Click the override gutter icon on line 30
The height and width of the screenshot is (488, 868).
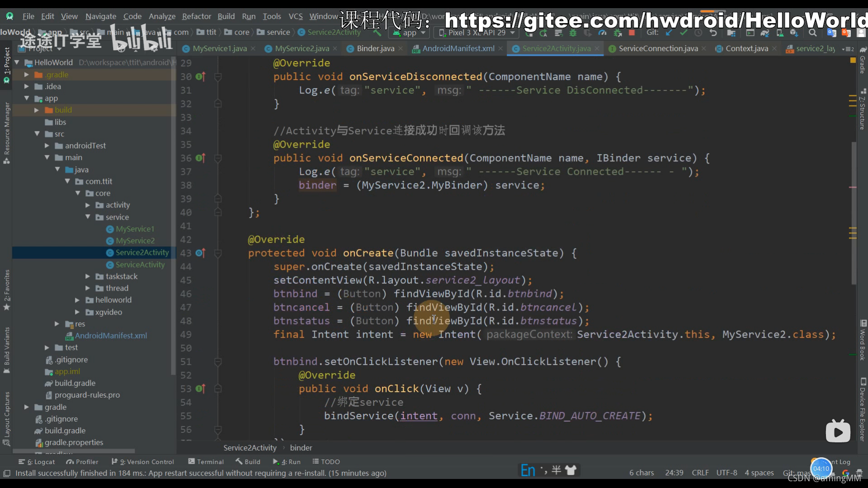[x=200, y=77]
